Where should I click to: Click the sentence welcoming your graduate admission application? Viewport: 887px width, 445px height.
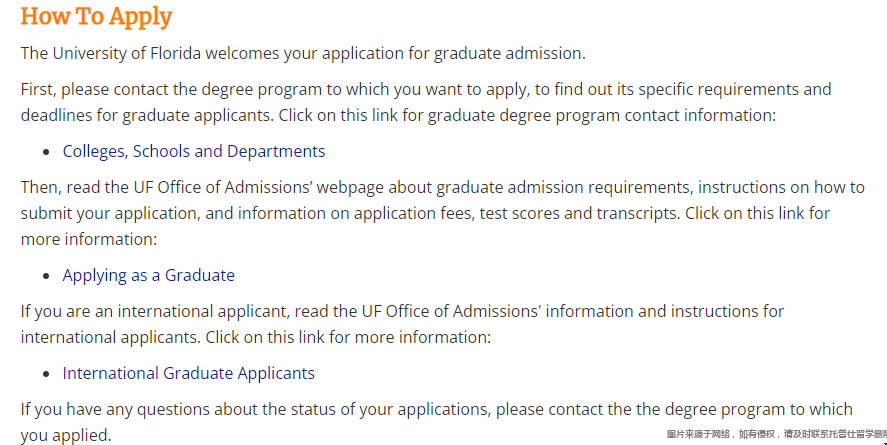[x=303, y=54]
